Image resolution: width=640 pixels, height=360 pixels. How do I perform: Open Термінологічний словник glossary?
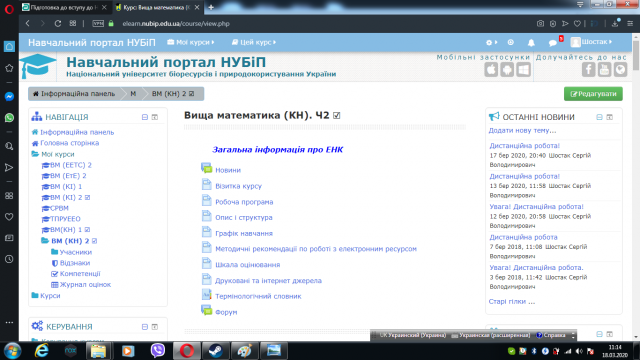[258, 296]
